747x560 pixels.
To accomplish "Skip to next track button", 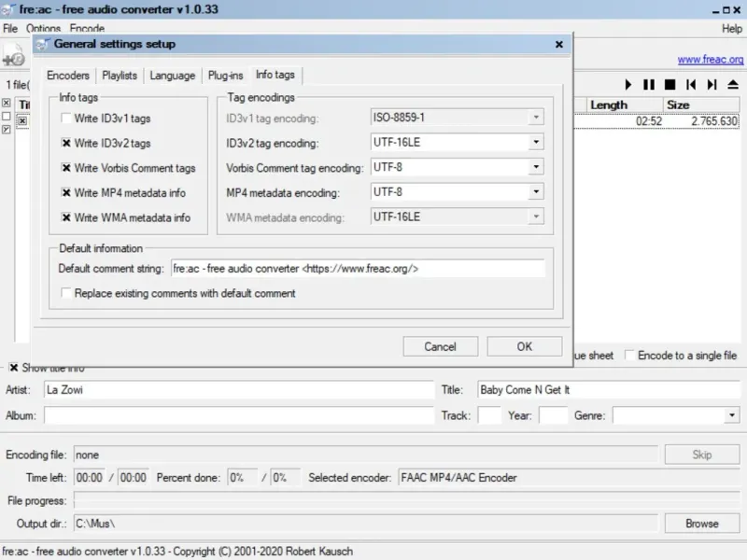I will click(712, 85).
